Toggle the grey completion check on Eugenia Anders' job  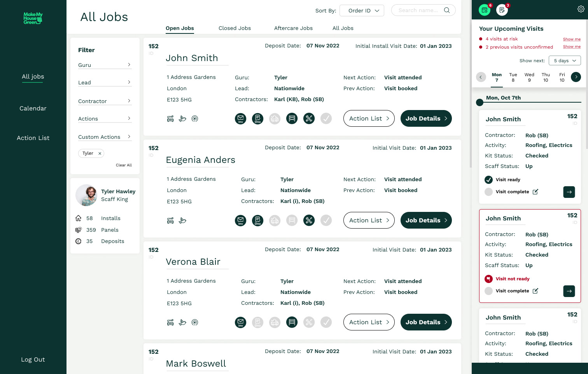pyautogui.click(x=326, y=220)
